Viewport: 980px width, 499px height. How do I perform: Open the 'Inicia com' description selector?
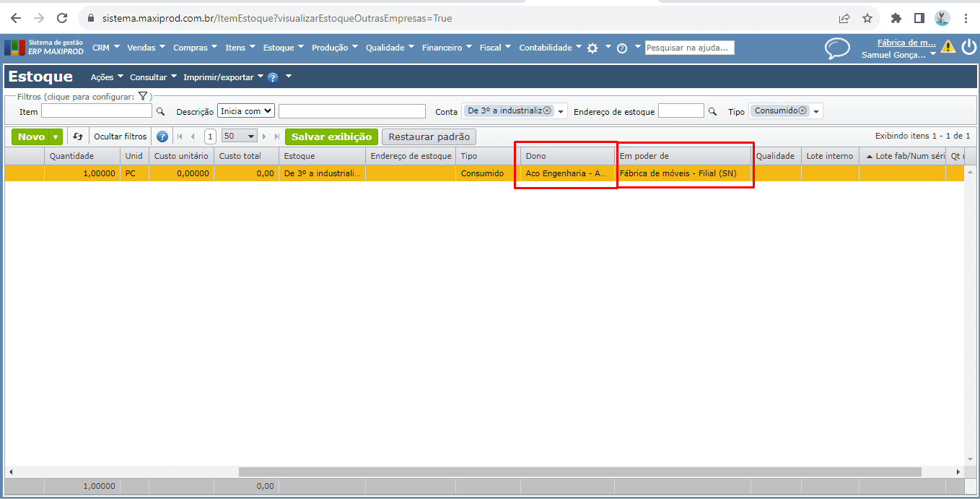pyautogui.click(x=246, y=111)
